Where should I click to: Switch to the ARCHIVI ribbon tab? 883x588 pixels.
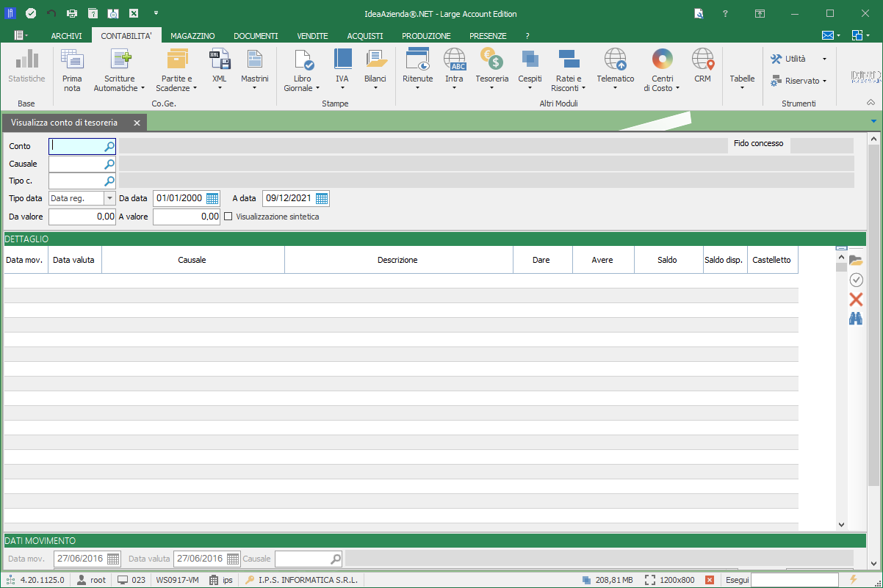(x=66, y=35)
